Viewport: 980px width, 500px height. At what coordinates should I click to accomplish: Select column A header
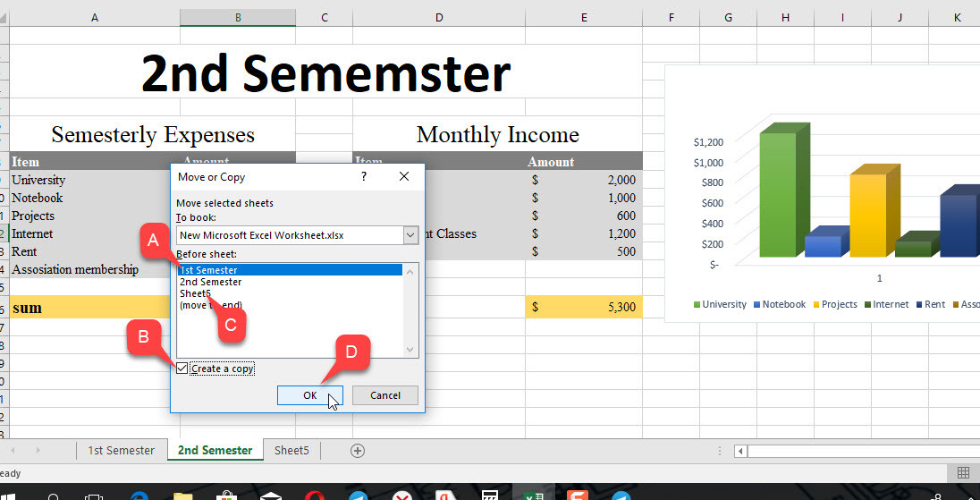coord(95,18)
